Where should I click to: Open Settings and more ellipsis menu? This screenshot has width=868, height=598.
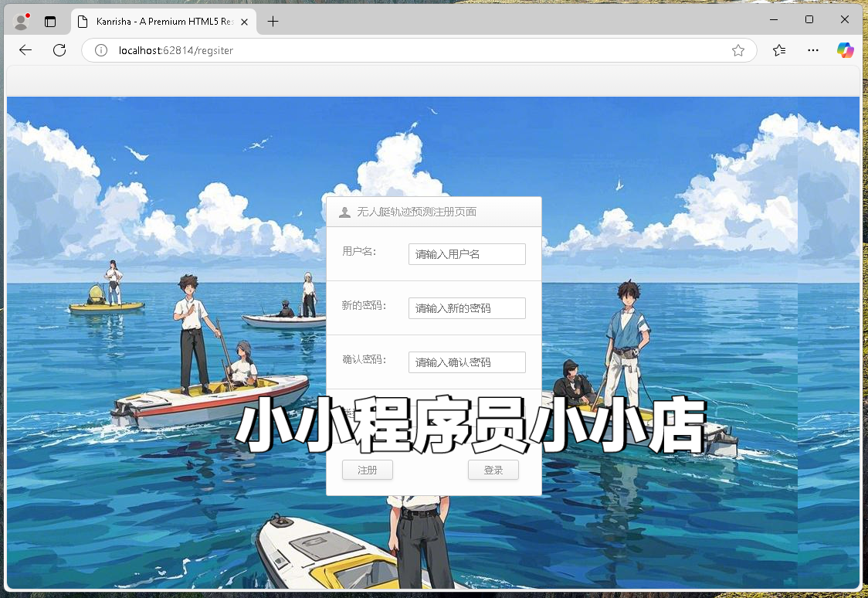812,50
